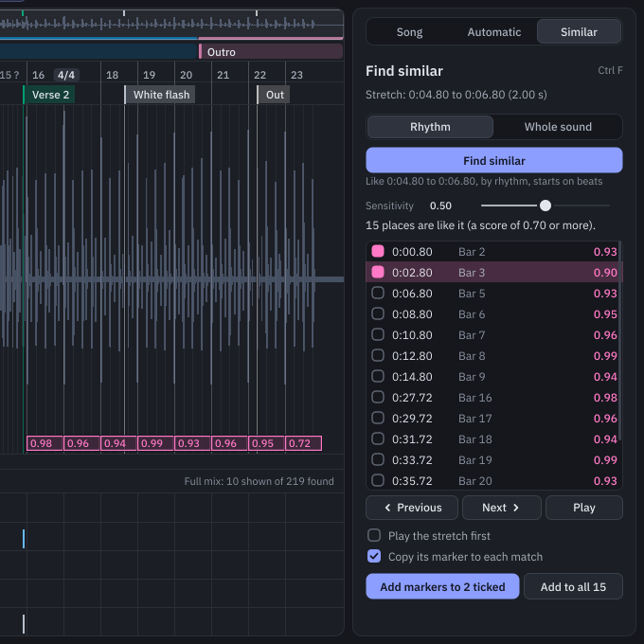Screen dimensions: 644x644
Task: Click the results list scrollbar
Action: [619, 342]
